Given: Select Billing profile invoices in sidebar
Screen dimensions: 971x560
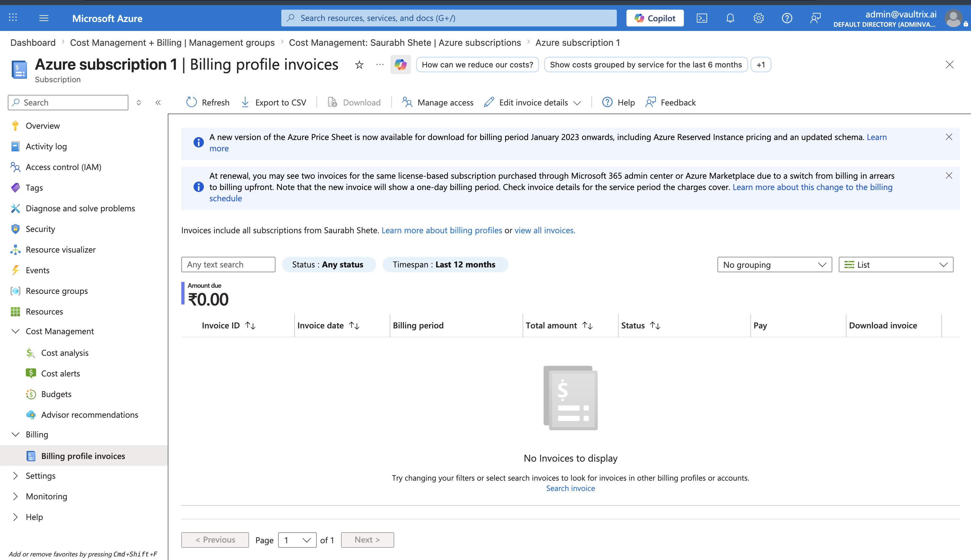Looking at the screenshot, I should coord(84,456).
